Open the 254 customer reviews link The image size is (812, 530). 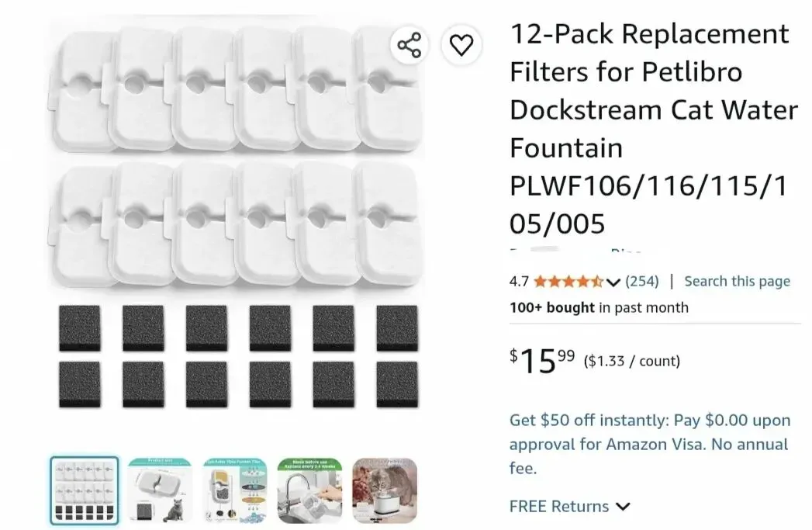[642, 282]
